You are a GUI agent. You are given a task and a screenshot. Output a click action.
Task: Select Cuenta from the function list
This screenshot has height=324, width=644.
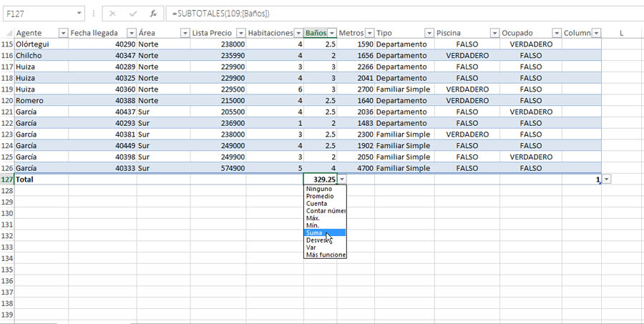pos(316,203)
